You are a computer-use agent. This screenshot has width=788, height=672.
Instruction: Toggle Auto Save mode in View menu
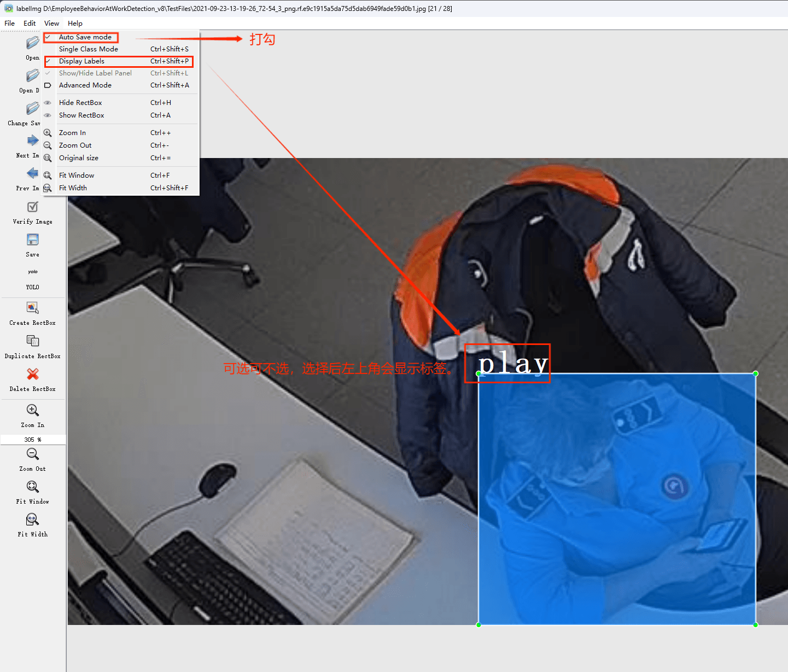pyautogui.click(x=121, y=37)
